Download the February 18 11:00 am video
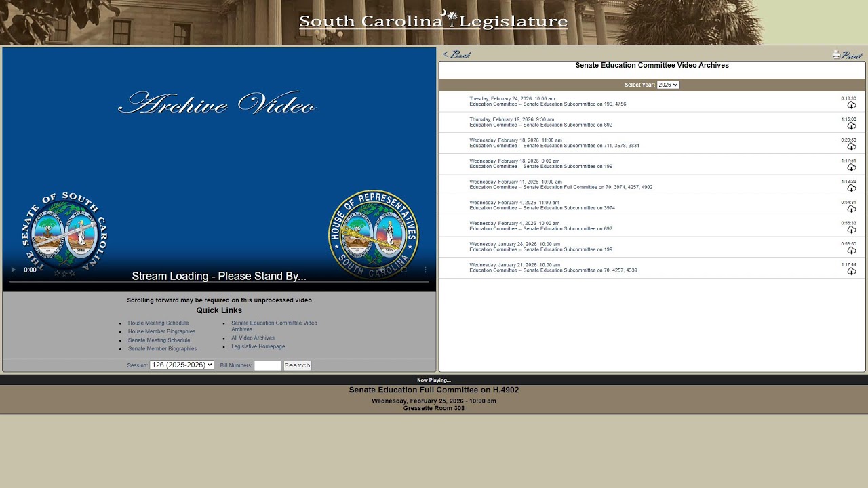The image size is (868, 488). click(852, 146)
